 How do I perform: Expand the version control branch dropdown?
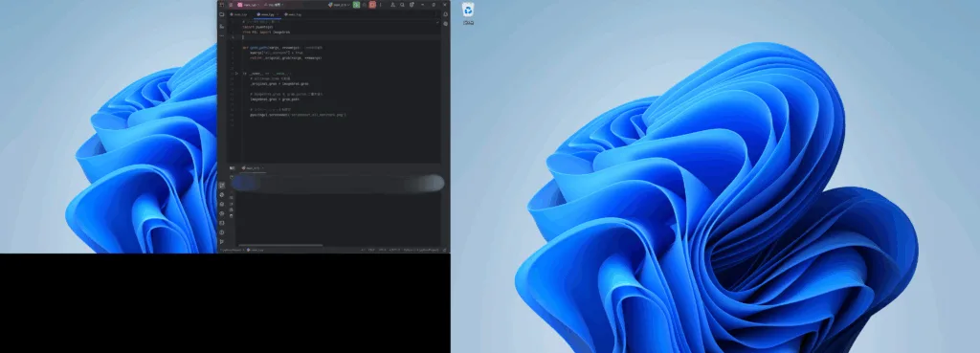pos(273,5)
